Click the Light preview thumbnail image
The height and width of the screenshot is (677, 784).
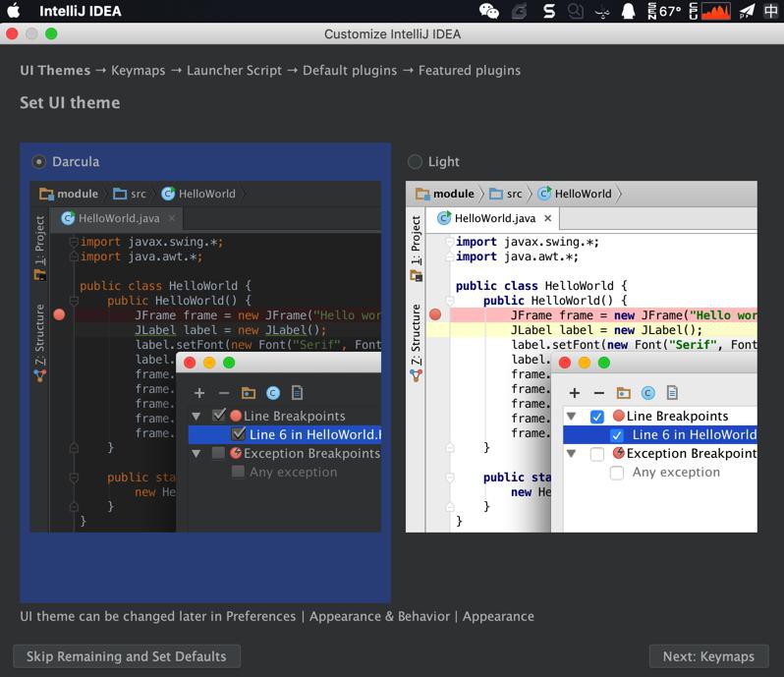coord(581,357)
